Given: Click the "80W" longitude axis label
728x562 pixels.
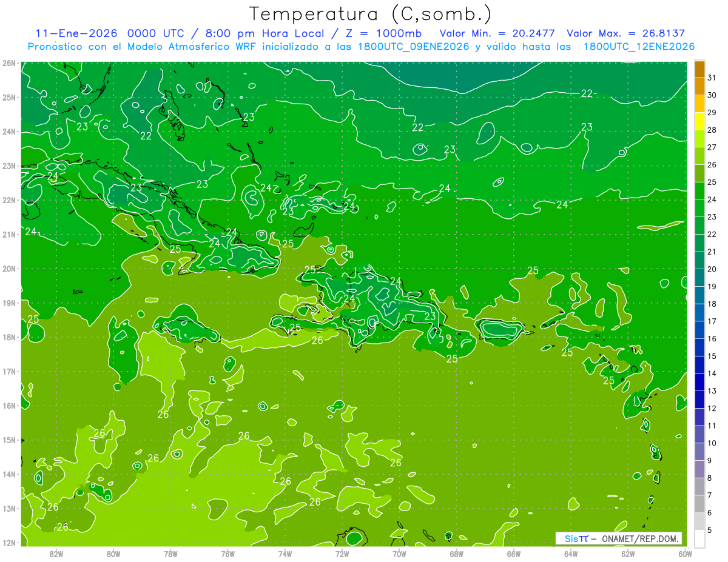Looking at the screenshot, I should [x=113, y=554].
